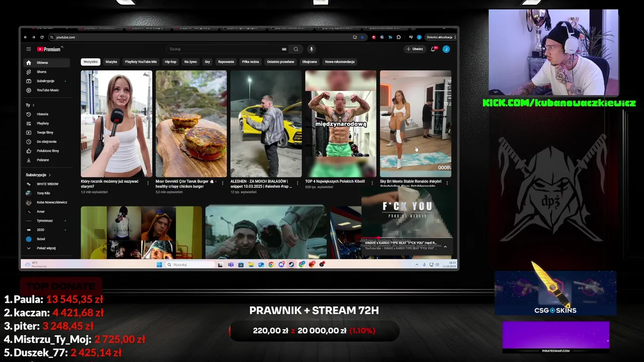Click Dokończ aktualizację button
Screen dimensions: 644x362
439,37
